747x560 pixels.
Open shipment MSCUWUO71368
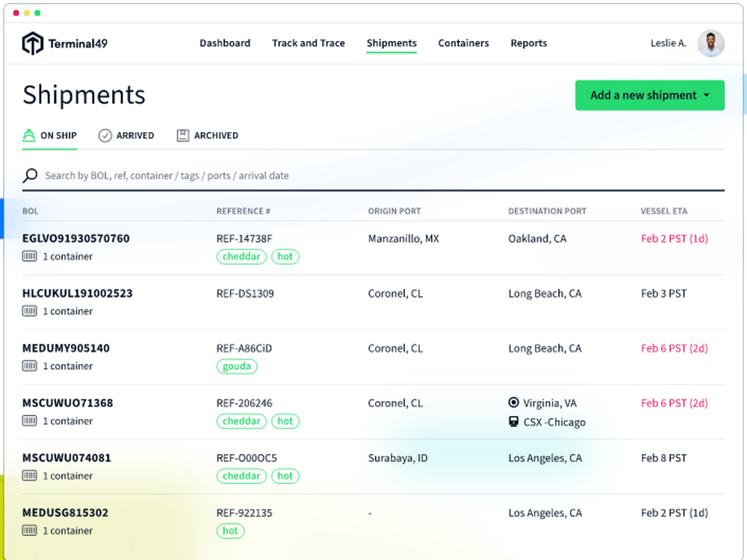click(68, 403)
